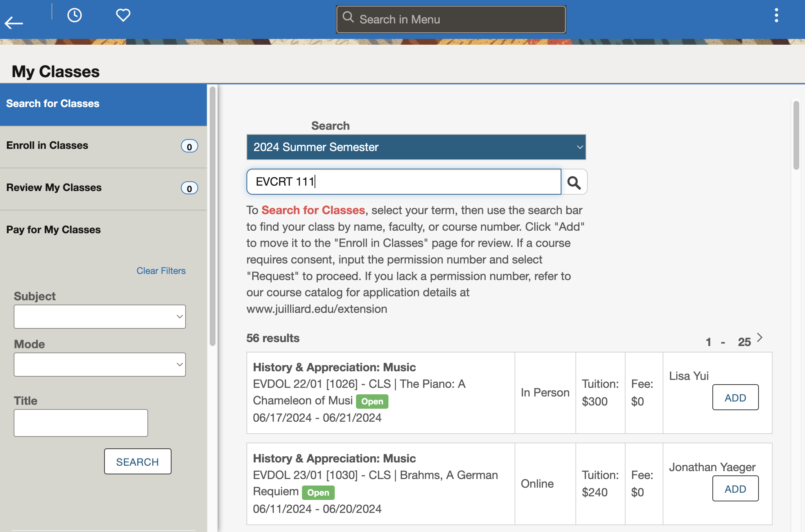Add the Lisa Yui piano class

click(x=735, y=398)
